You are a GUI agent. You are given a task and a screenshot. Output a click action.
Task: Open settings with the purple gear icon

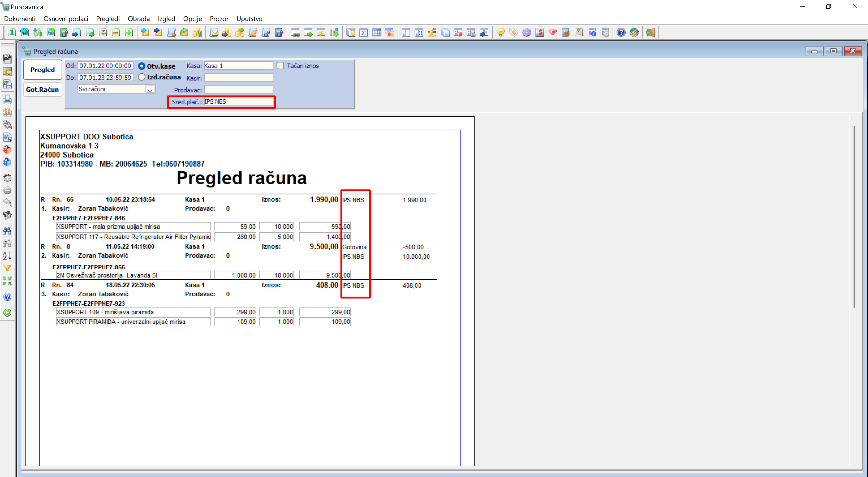tap(526, 32)
